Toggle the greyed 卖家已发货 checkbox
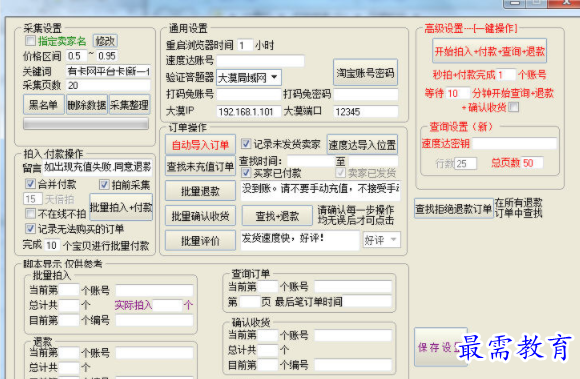 [x=341, y=173]
